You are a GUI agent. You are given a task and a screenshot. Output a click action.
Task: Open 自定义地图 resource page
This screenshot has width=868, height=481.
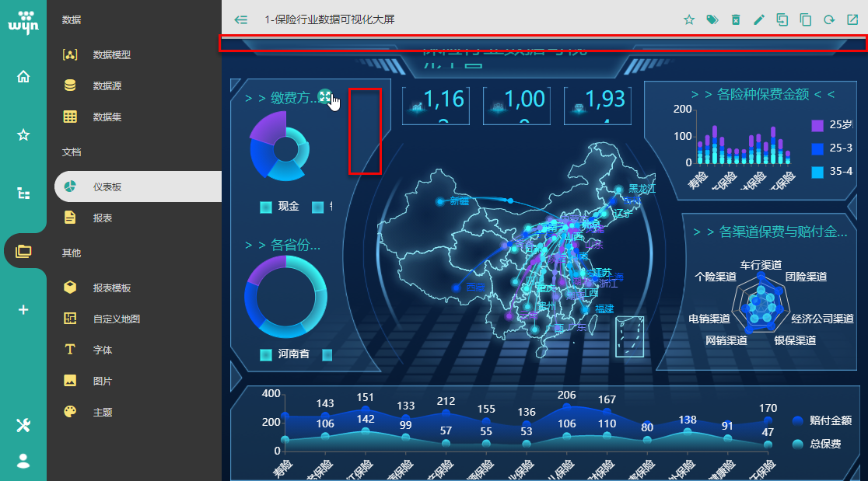coord(116,319)
